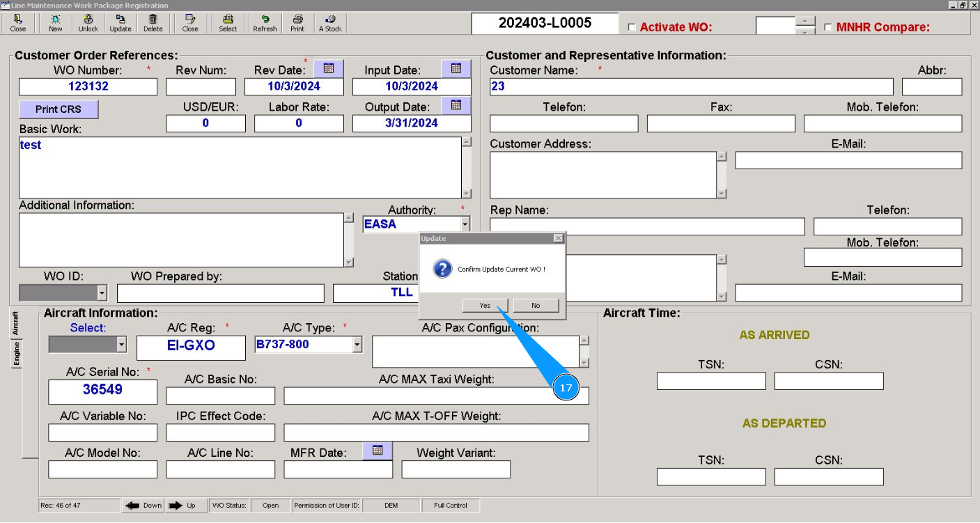Expand the Authority dropdown
The height and width of the screenshot is (523, 980).
tap(465, 224)
